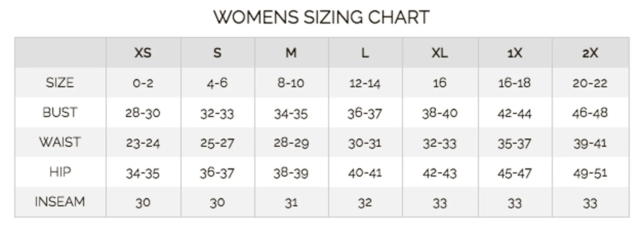Image resolution: width=644 pixels, height=233 pixels.
Task: Click the inseam value 31
Action: [x=291, y=203]
